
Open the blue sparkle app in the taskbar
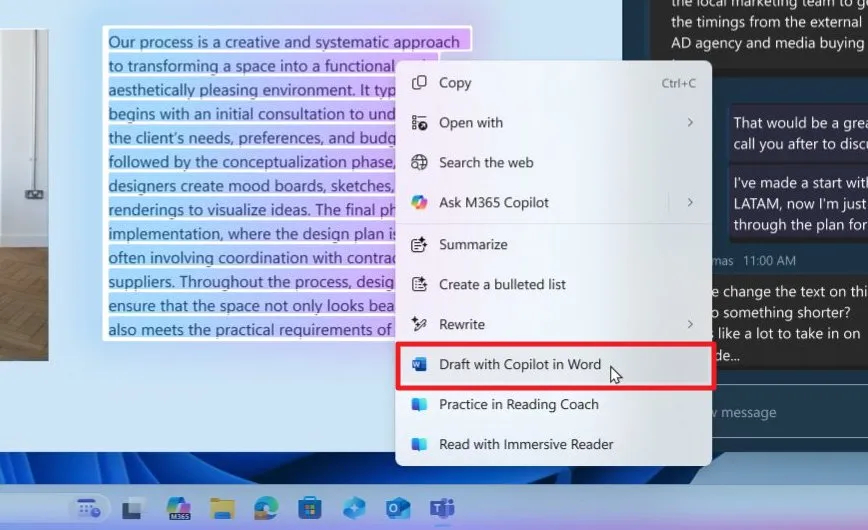tap(354, 508)
